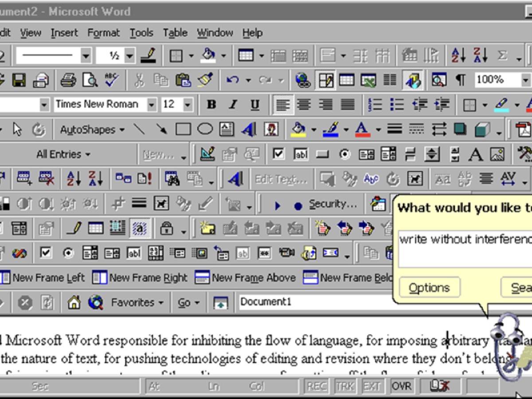Viewport: 532px width, 399px height.
Task: Click the red Font Color swatch
Action: click(363, 129)
